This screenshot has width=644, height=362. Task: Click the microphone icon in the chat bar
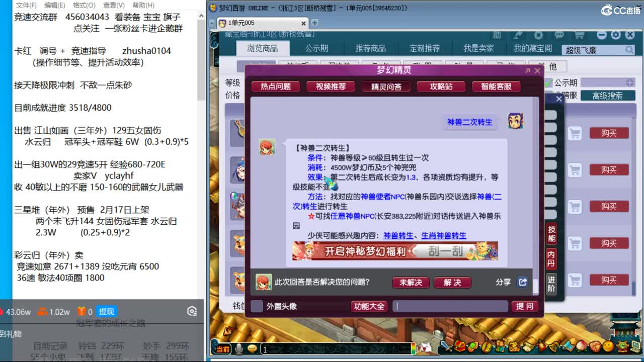point(239,348)
